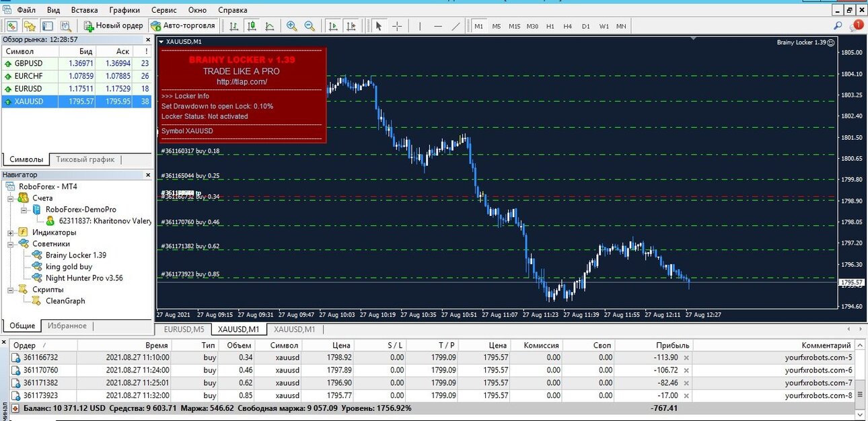Collapse the Счета tree node
The image size is (868, 421).
click(x=11, y=198)
